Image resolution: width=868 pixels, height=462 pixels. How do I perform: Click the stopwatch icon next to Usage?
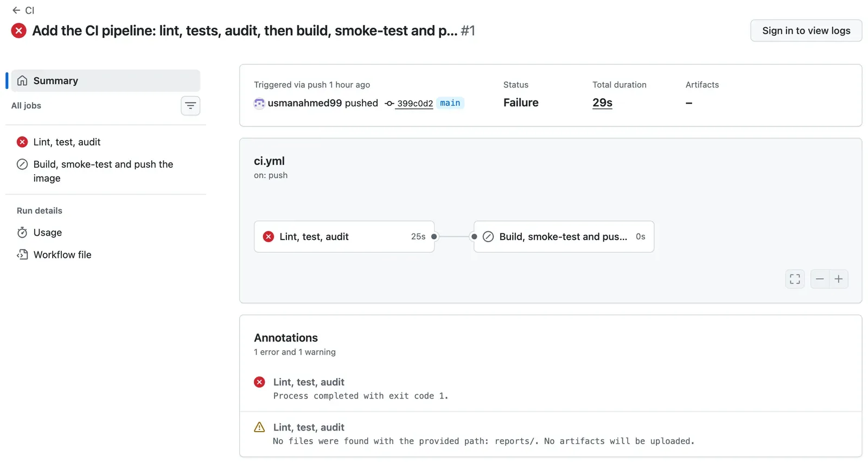click(x=22, y=233)
